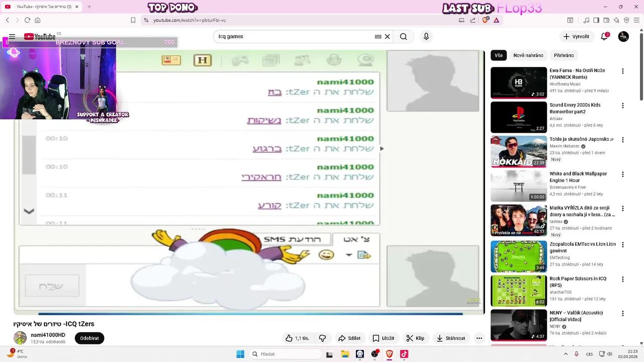Open the Brave Leo AI sparkle icon
Image resolution: width=644 pixels, height=362 pixels.
[616, 20]
